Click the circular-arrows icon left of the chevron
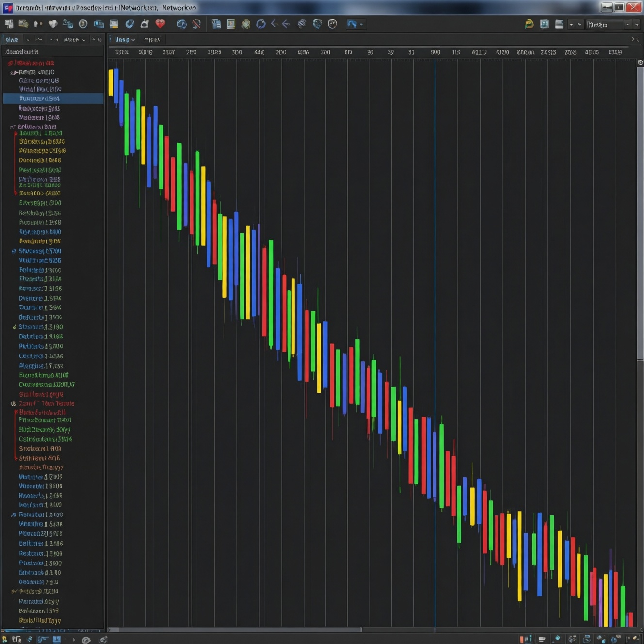This screenshot has width=644, height=644. (261, 24)
